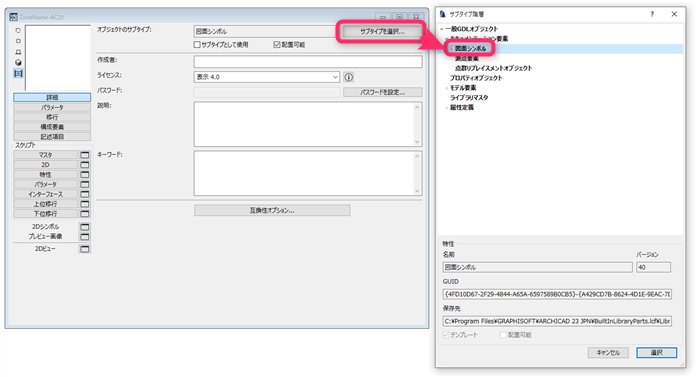
Task: Open the 上位移行 script in a separate window
Action: click(84, 204)
